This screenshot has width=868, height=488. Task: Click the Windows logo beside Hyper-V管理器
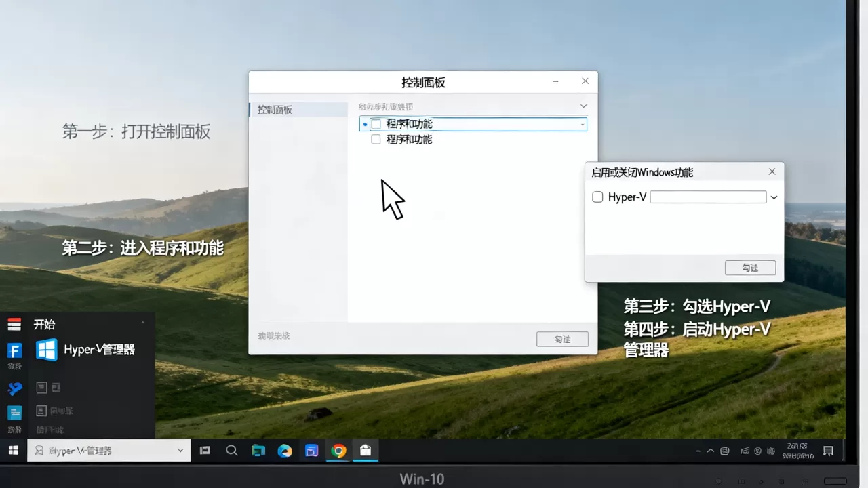[x=47, y=350]
